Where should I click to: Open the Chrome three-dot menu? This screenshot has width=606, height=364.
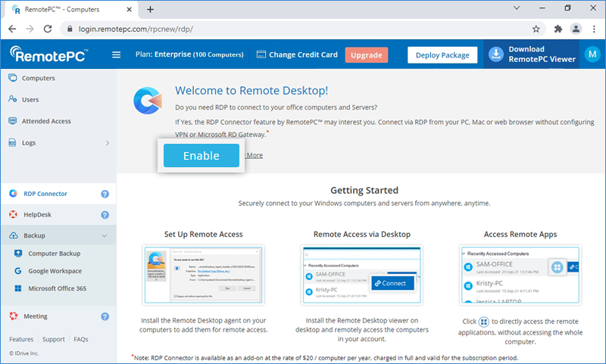point(593,29)
